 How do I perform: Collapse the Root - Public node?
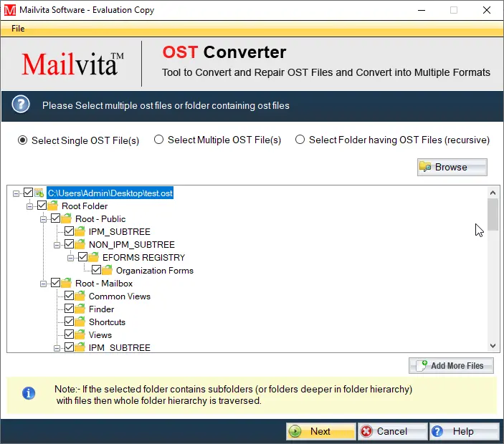pos(43,219)
